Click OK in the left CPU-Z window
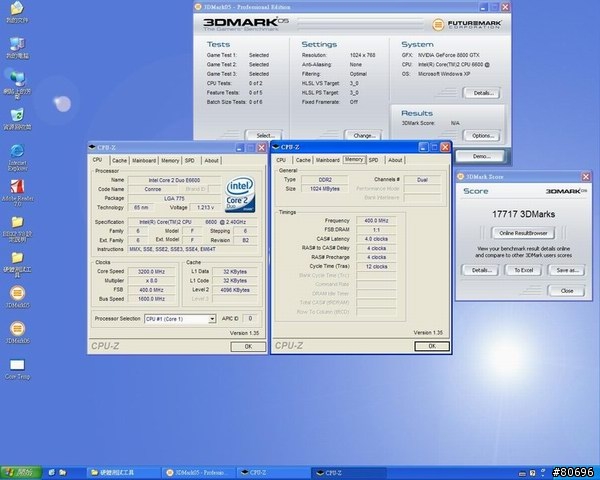Viewport: 600px width, 480px height. [x=248, y=346]
